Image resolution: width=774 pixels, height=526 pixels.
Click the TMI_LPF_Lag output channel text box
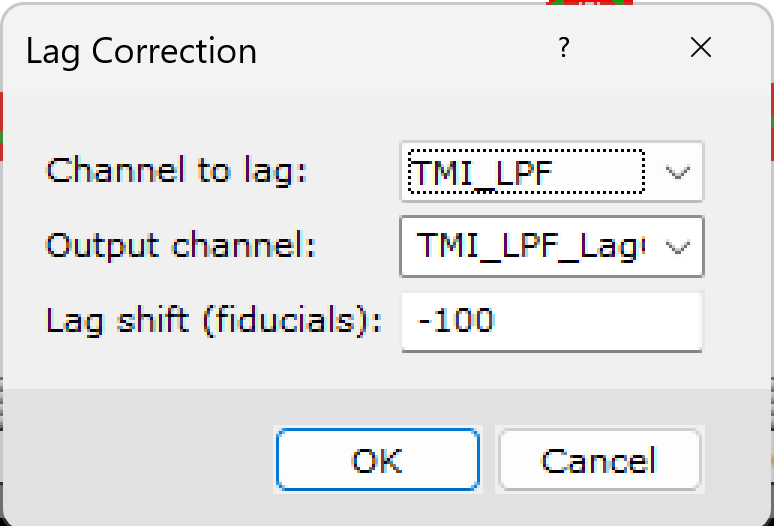[530, 246]
